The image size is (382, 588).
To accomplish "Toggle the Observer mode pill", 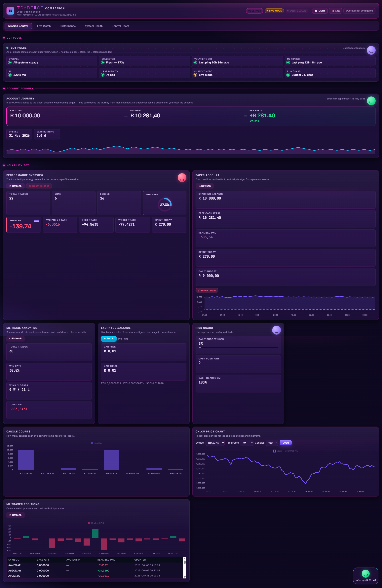I will (254, 11).
